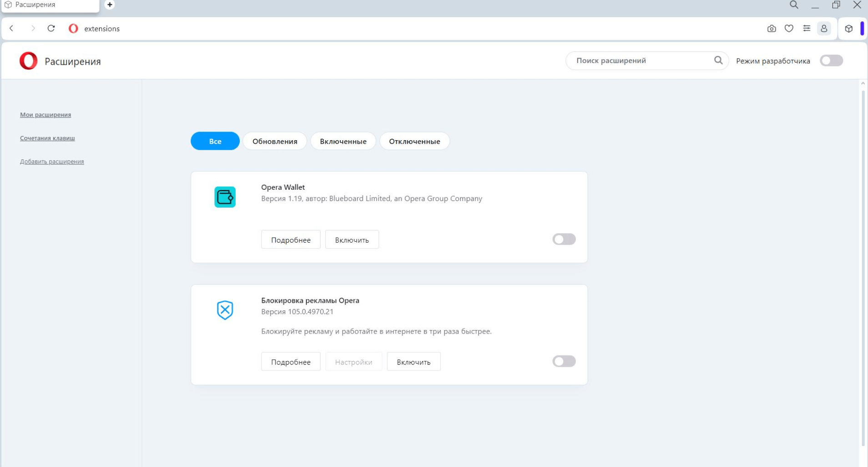
Task: Reload the page with the refresh icon
Action: (x=51, y=29)
